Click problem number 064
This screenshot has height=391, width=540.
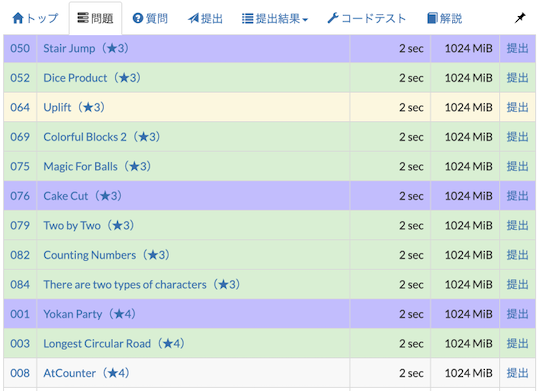click(x=20, y=107)
